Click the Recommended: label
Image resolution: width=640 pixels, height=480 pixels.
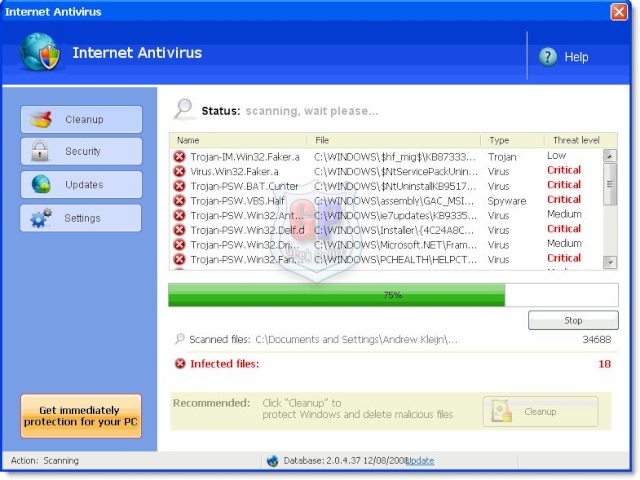click(x=211, y=403)
